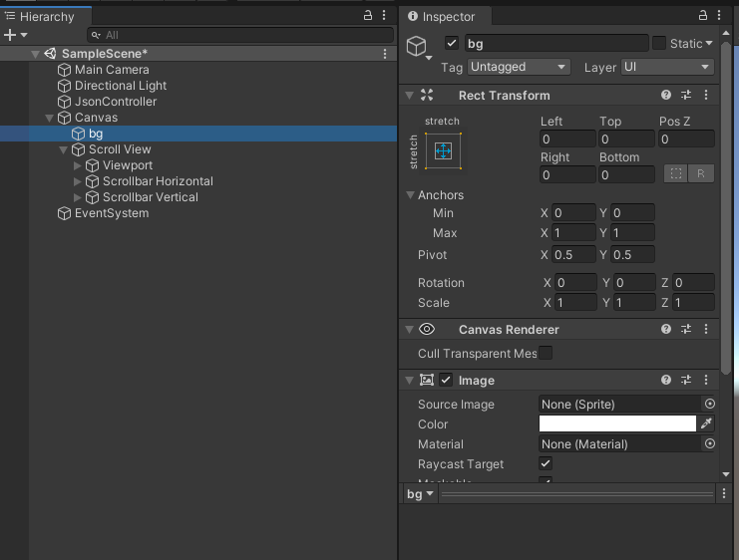Open Canvas Renderer presets slider icon
The image size is (739, 560).
(x=686, y=329)
